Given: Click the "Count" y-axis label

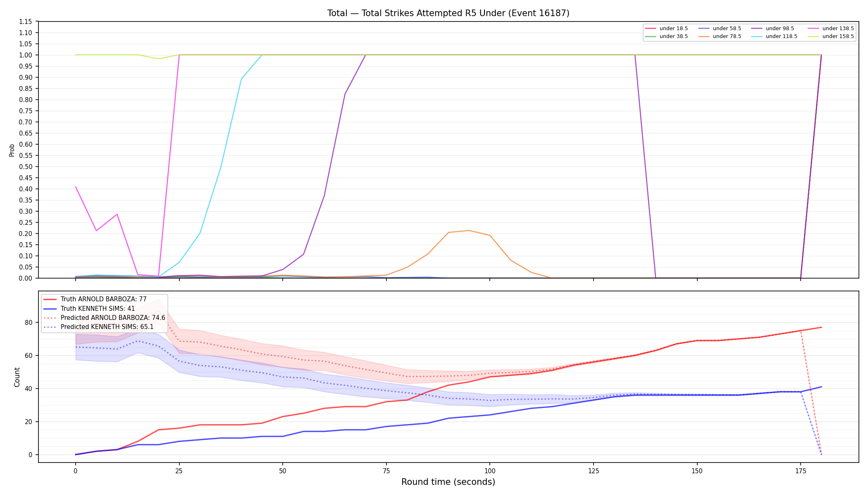Looking at the screenshot, I should click(17, 377).
